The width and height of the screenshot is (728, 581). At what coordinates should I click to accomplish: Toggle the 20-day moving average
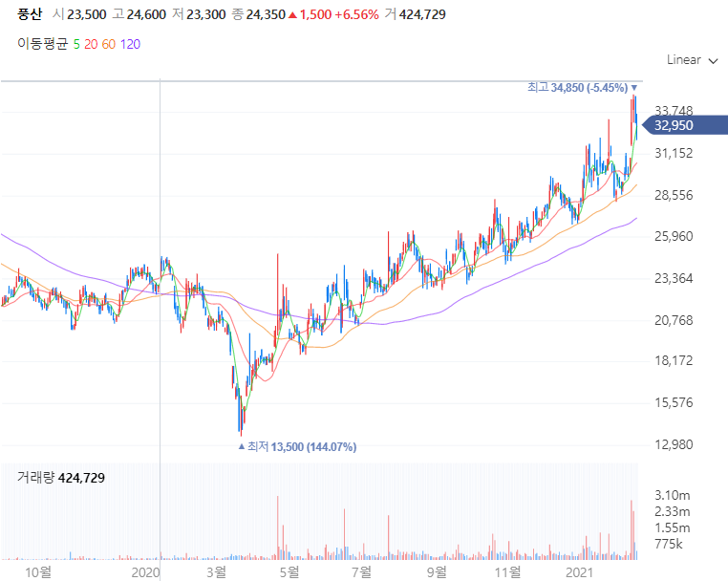point(91,44)
